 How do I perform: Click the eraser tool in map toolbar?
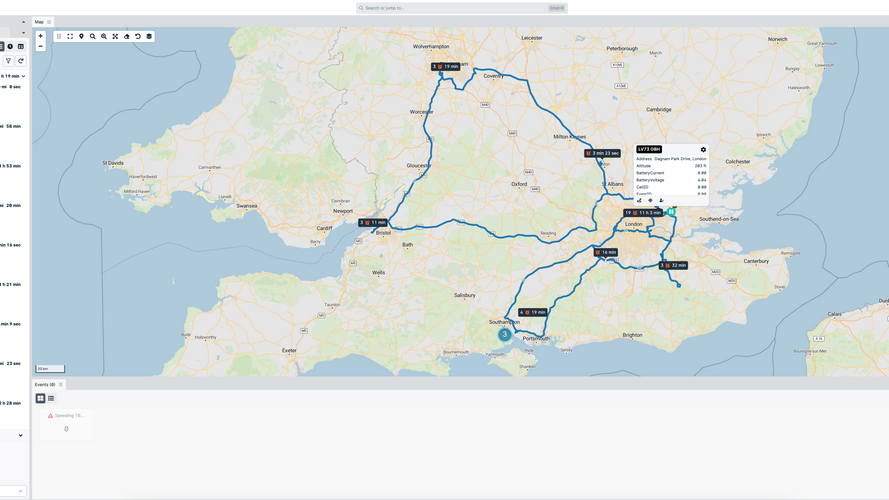pyautogui.click(x=126, y=36)
